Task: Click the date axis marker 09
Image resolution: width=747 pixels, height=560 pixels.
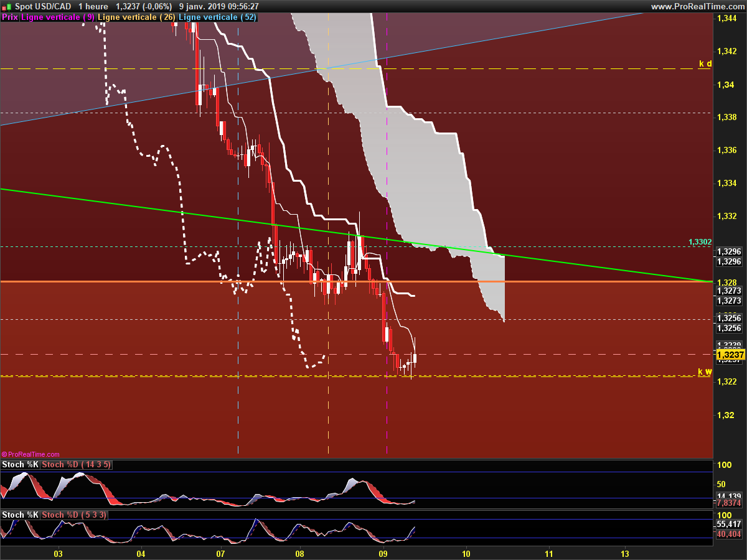Action: [x=383, y=554]
